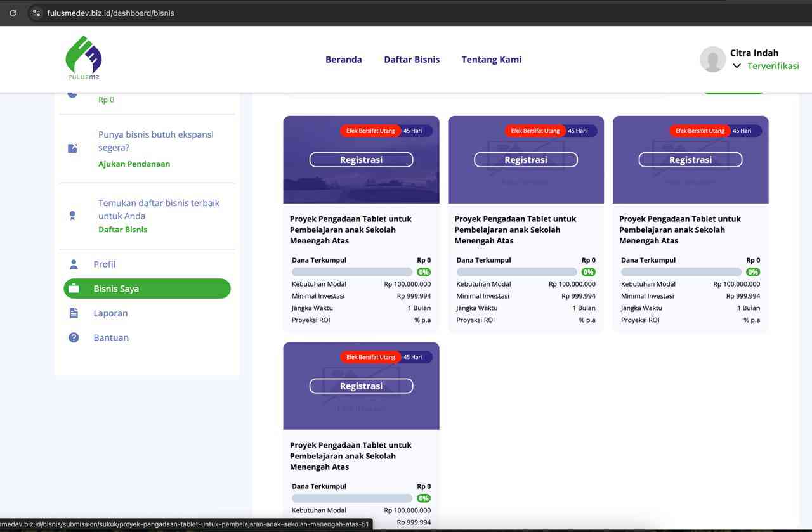Click the 45 Hari label on first card

[x=413, y=131]
